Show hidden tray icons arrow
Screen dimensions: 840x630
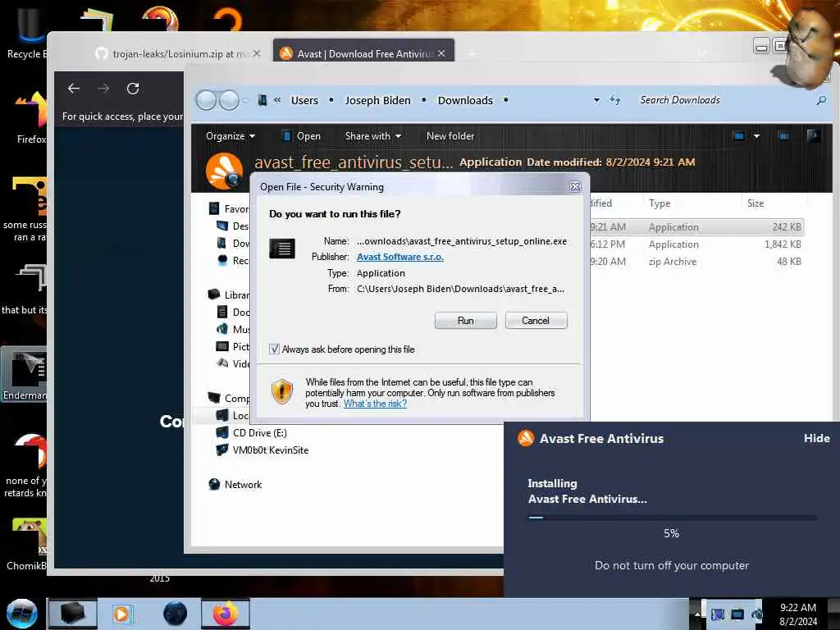click(697, 614)
